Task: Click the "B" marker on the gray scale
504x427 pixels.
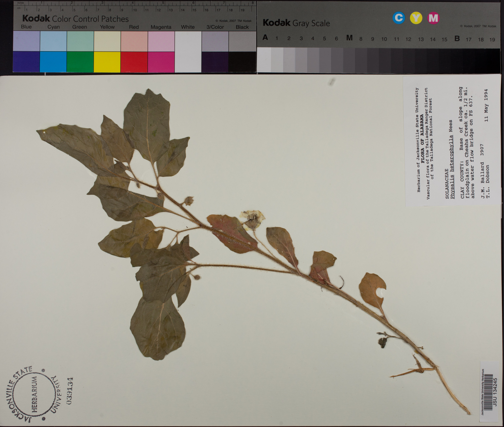Action: pyautogui.click(x=457, y=38)
